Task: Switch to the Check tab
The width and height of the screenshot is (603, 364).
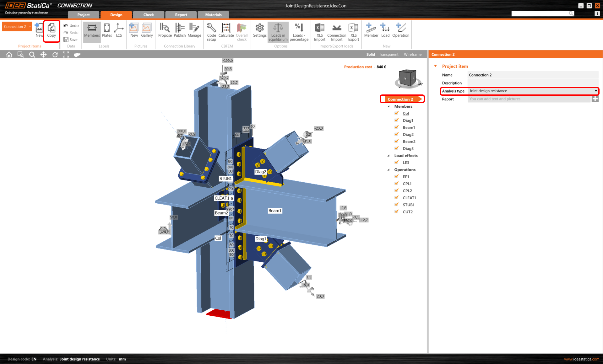Action: pyautogui.click(x=148, y=15)
